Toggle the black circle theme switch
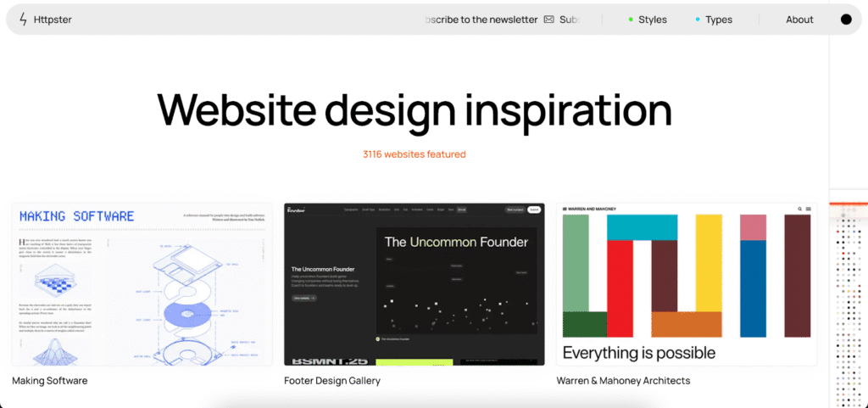The image size is (868, 408). pyautogui.click(x=845, y=20)
